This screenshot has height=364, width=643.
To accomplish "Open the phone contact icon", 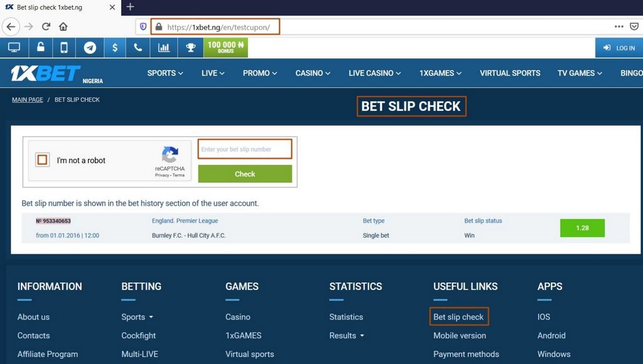I will tap(139, 46).
